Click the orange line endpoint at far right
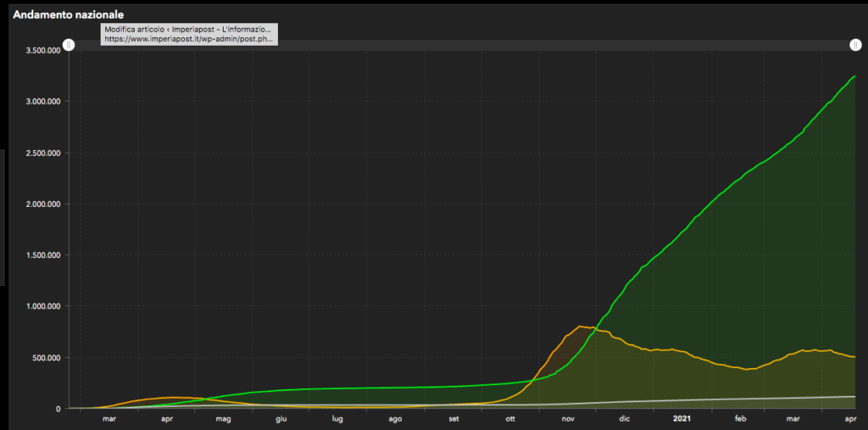 pyautogui.click(x=854, y=357)
